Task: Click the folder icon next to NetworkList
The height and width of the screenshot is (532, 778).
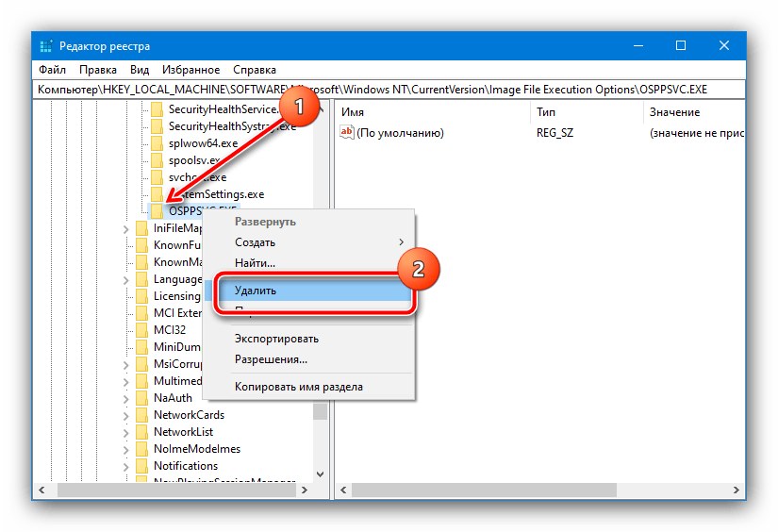Action: [142, 432]
